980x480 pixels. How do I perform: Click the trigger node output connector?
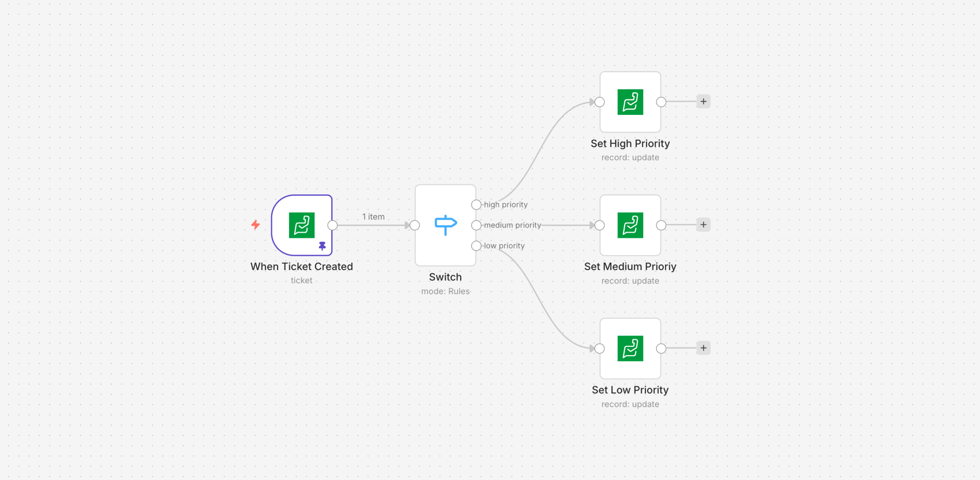click(332, 225)
